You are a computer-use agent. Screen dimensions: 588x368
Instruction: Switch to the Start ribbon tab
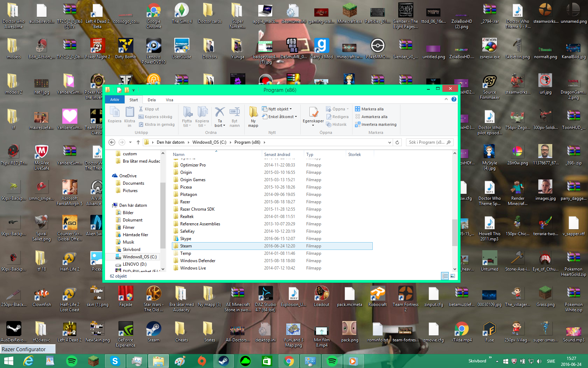click(x=134, y=100)
